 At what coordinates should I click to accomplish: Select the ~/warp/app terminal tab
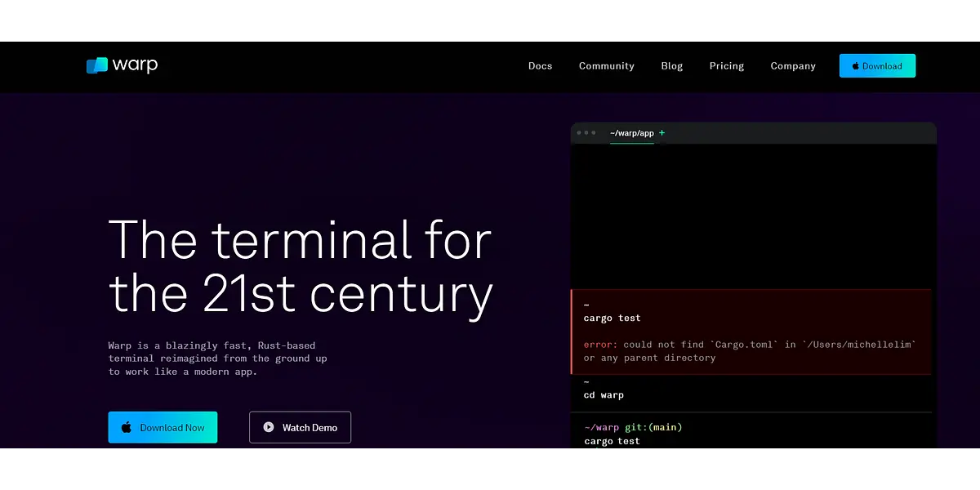631,133
